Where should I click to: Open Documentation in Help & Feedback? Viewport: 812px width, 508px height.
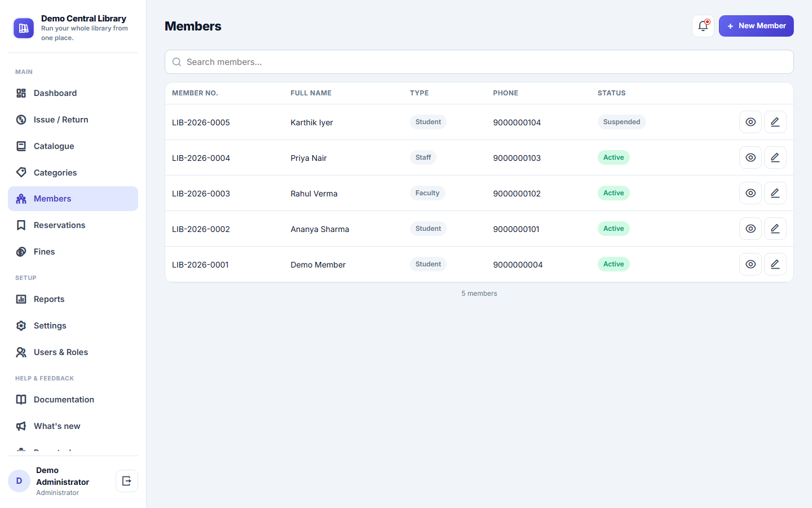[x=73, y=400]
